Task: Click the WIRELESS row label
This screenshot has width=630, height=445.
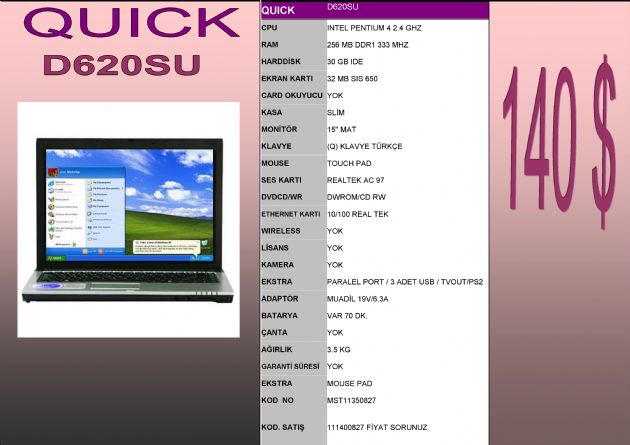Action: (280, 231)
